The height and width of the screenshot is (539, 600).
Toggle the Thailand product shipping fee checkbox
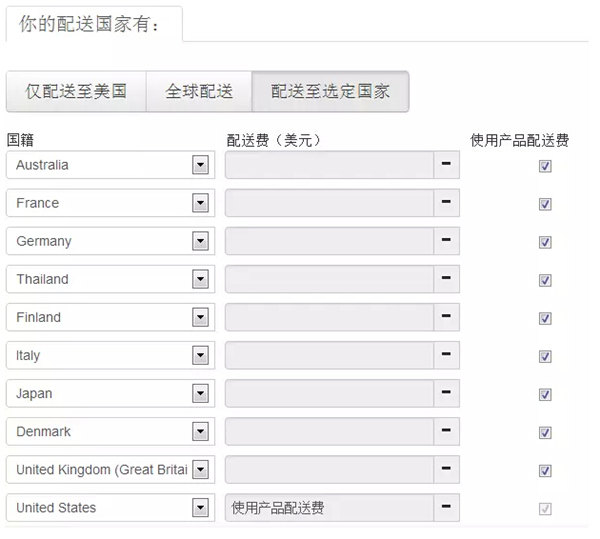545,280
